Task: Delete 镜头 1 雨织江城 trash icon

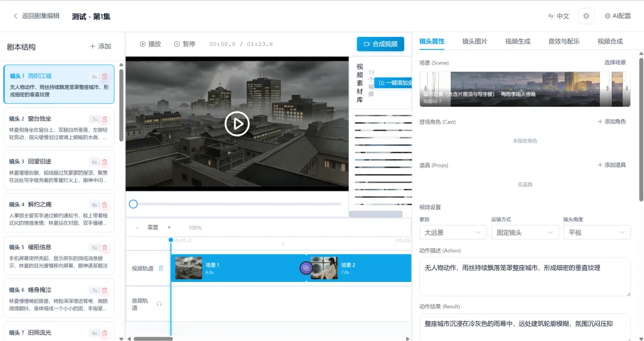Action: pos(105,76)
